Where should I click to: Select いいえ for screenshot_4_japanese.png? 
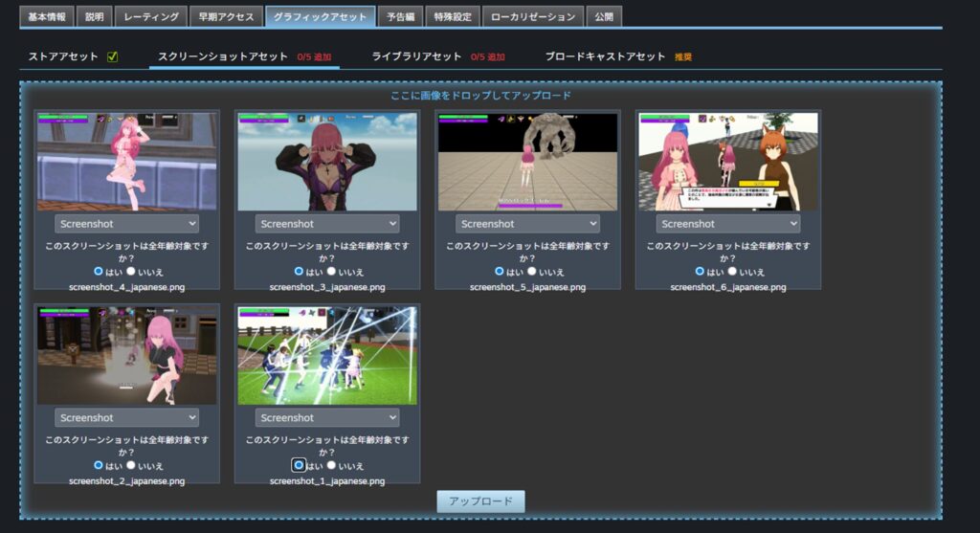coord(131,271)
